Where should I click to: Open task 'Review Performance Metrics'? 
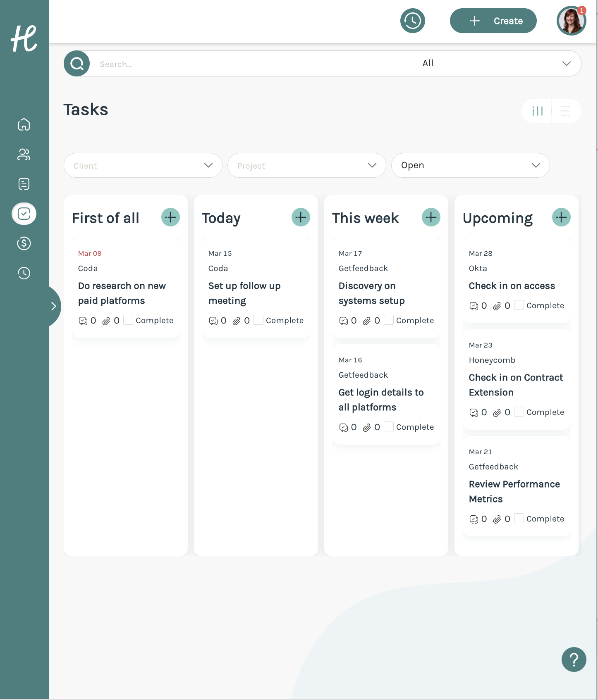[x=514, y=492]
